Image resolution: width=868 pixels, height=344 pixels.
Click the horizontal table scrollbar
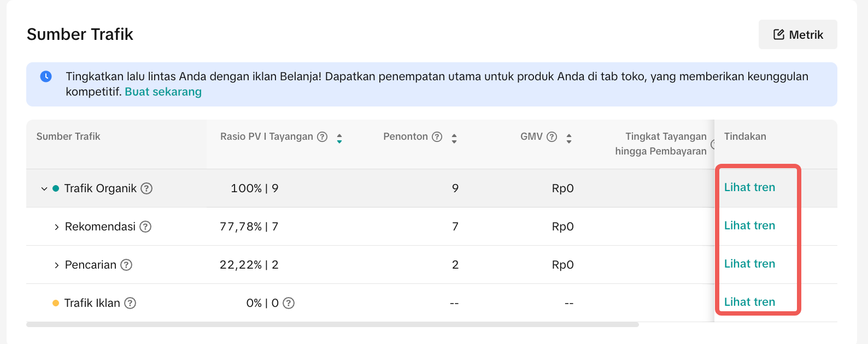pyautogui.click(x=332, y=324)
